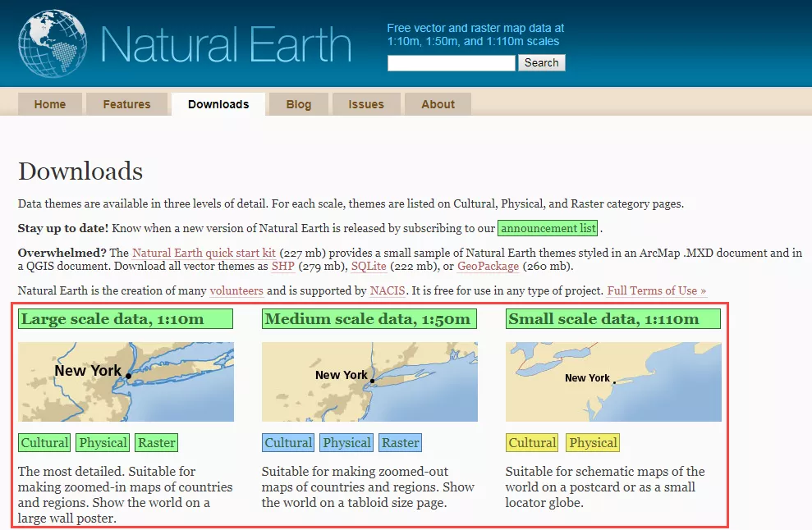
Task: Click the "Suitable for schematic maps" description
Action: pyautogui.click(x=605, y=487)
